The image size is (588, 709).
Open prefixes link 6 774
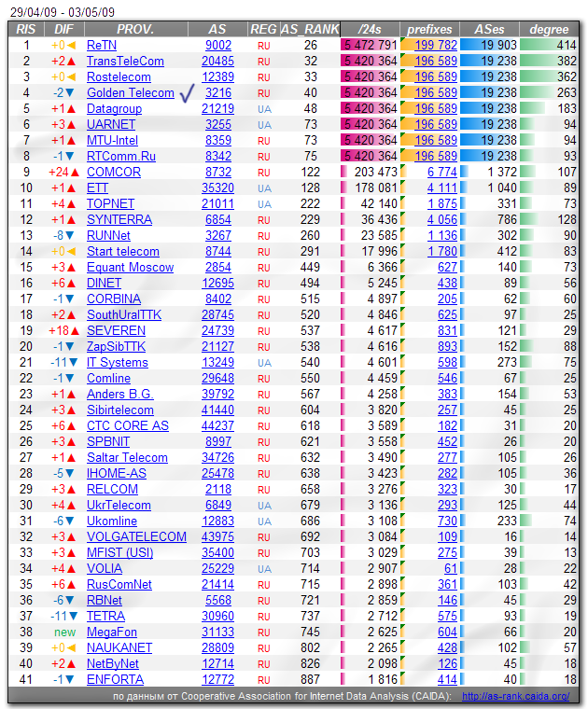(442, 172)
